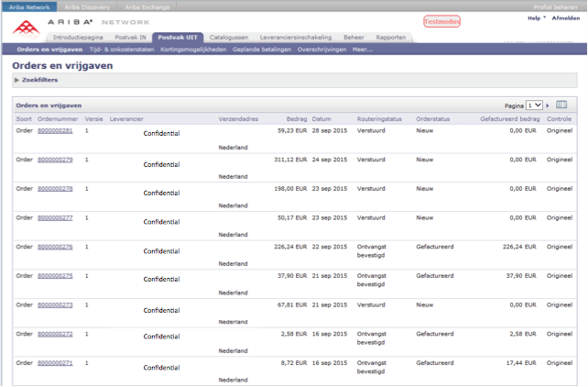Sort by the Orderstatus column header
This screenshot has width=588, height=387.
click(432, 119)
